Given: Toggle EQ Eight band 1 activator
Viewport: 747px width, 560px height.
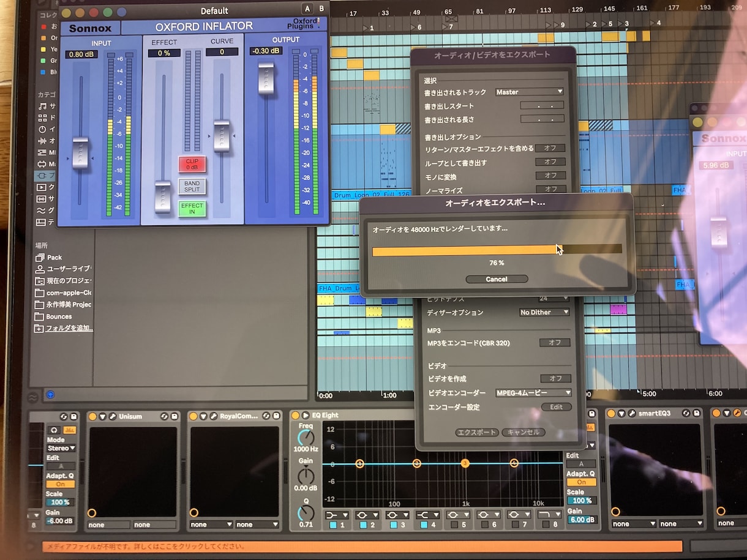Looking at the screenshot, I should (332, 525).
